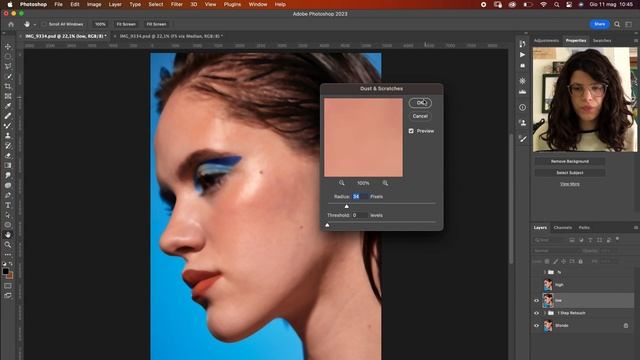Hide the bottom locked layer

pos(536,326)
